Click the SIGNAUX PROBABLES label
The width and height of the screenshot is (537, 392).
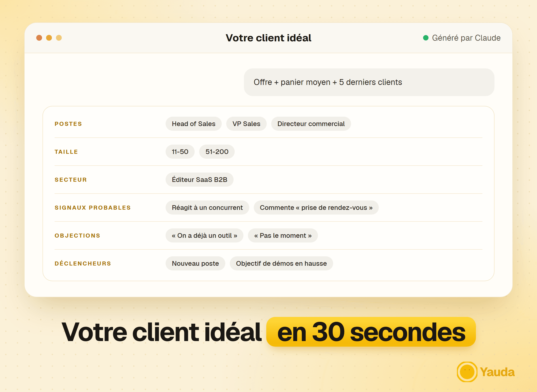pyautogui.click(x=93, y=208)
